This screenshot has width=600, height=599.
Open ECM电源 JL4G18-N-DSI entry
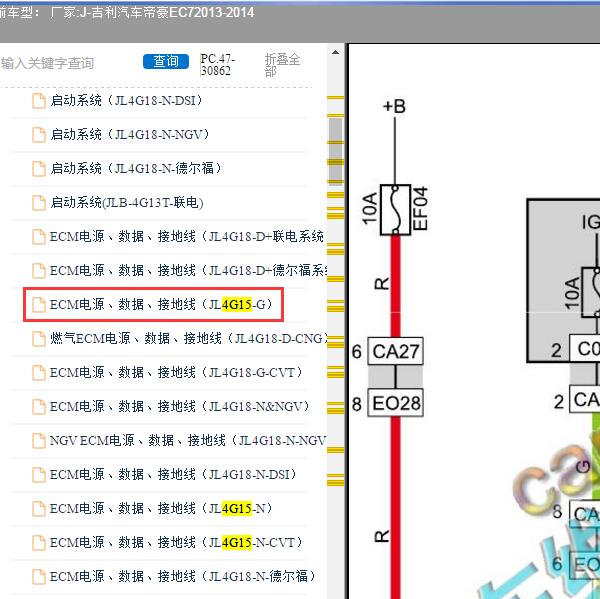173,475
